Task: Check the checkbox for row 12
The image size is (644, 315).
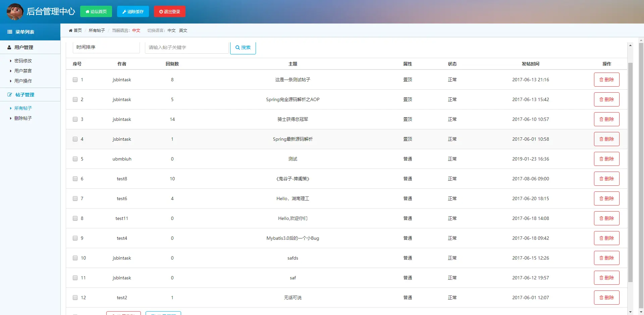Action: (x=75, y=298)
